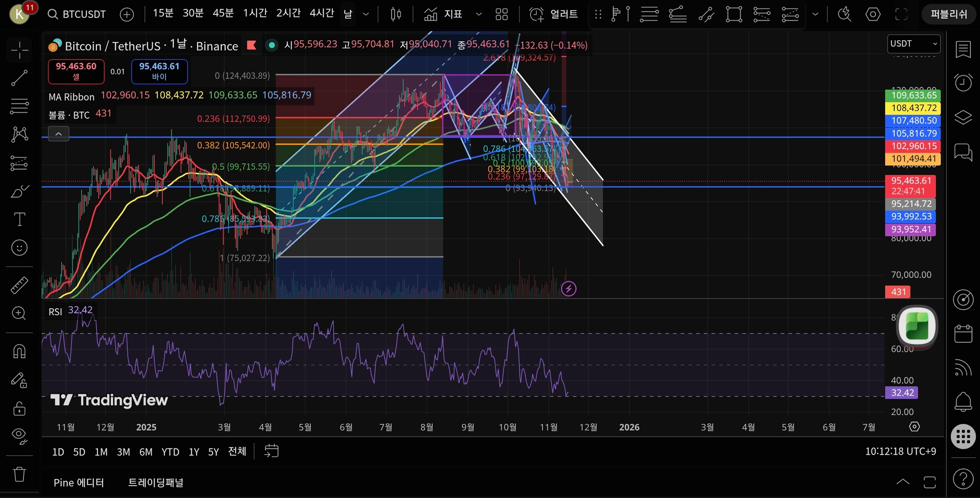Click the BTCUSDT symbol search field
Image resolution: width=980 pixels, height=498 pixels.
click(77, 14)
